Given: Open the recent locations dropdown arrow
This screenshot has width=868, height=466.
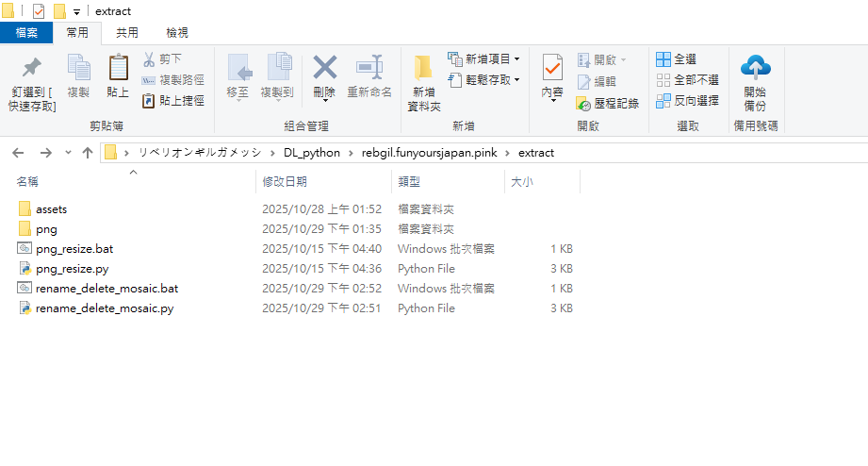Looking at the screenshot, I should point(68,153).
